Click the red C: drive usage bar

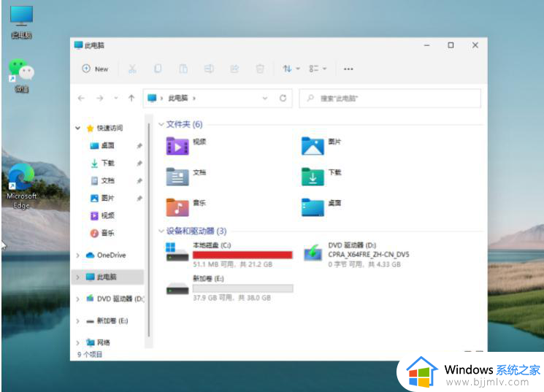point(242,255)
